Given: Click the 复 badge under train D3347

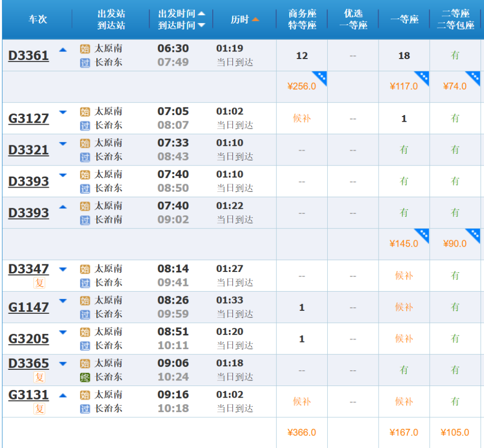Looking at the screenshot, I should [x=39, y=283].
